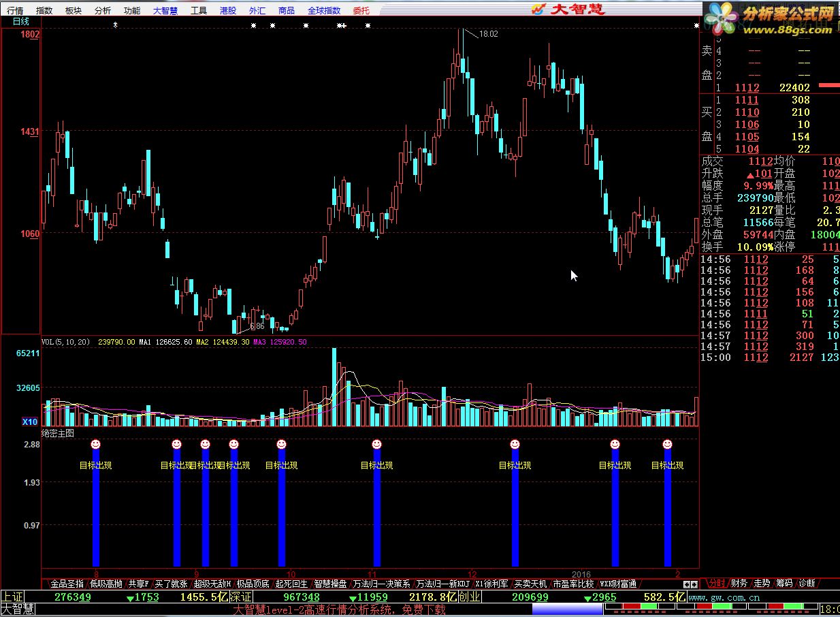Click the 上证 index label in status bar
The image size is (840, 617).
pyautogui.click(x=12, y=597)
